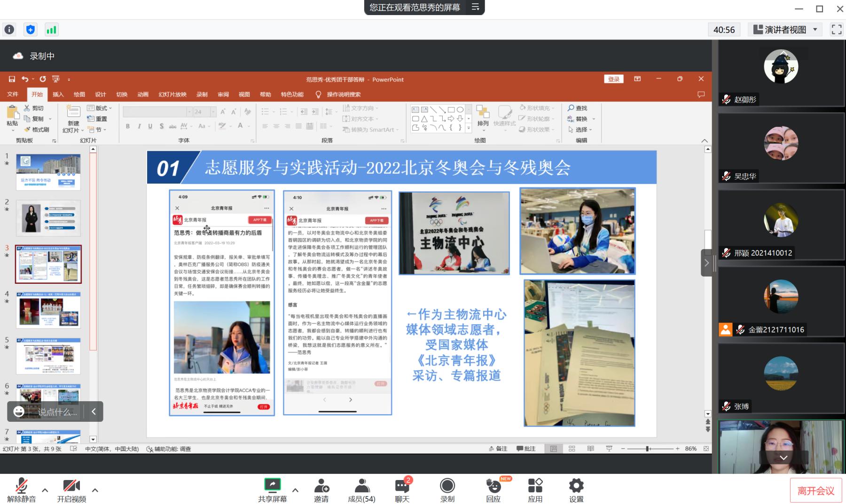This screenshot has height=504, width=846.
Task: Expand video options arrow next to camera
Action: coord(95,490)
